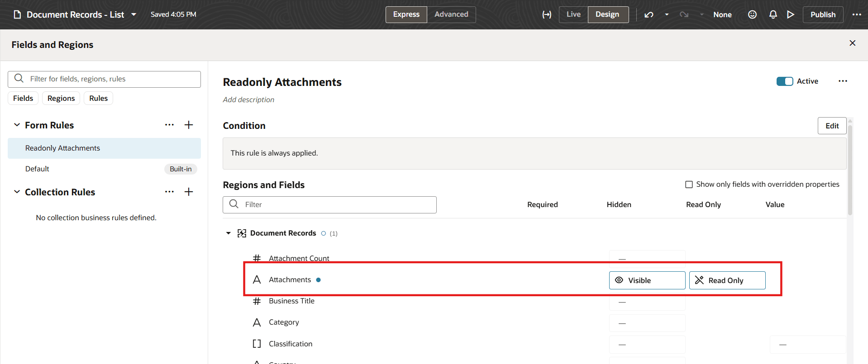868x364 pixels.
Task: Toggle the Visible setting for Attachments
Action: (647, 280)
